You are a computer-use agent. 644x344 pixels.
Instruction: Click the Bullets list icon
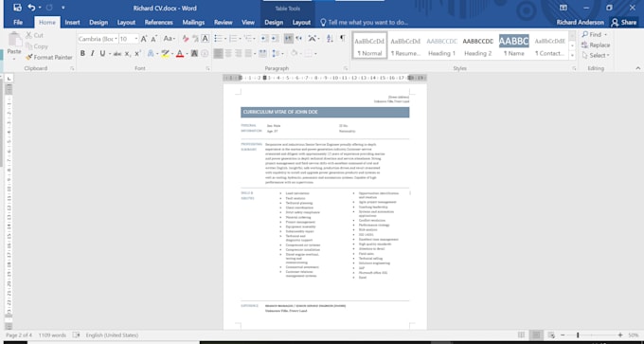click(218, 39)
